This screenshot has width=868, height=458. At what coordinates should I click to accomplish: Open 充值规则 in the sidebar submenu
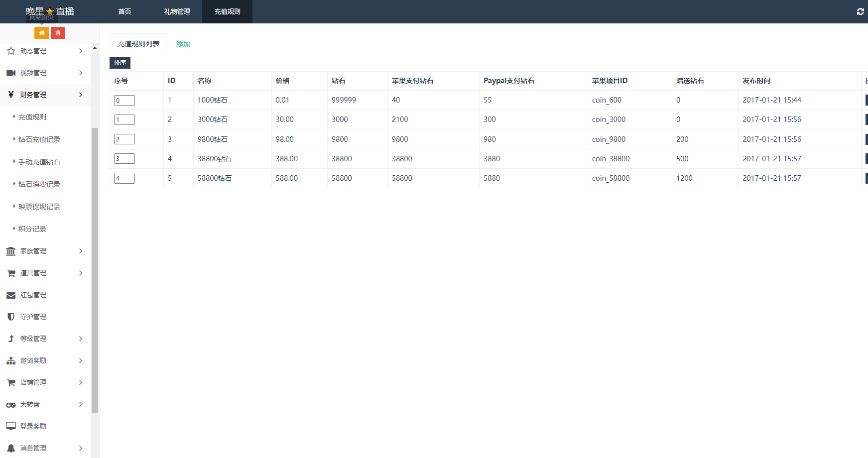coord(32,117)
